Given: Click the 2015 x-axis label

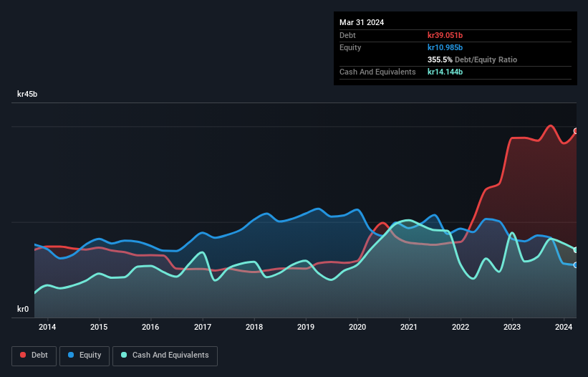Looking at the screenshot, I should pos(99,327).
